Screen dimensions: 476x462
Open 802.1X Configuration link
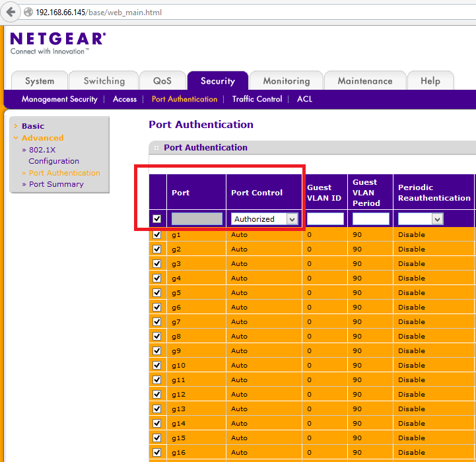click(x=53, y=156)
